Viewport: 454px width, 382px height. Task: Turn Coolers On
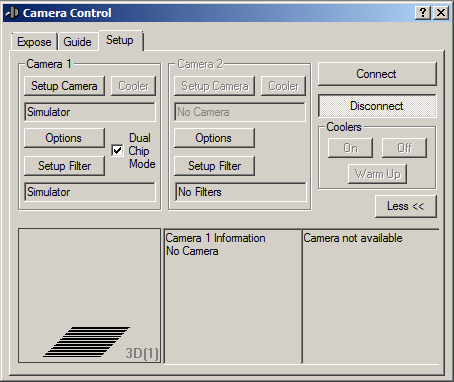(350, 148)
